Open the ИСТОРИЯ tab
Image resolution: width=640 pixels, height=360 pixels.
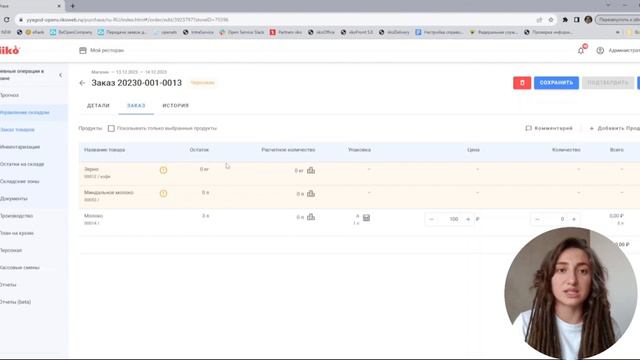tap(176, 106)
